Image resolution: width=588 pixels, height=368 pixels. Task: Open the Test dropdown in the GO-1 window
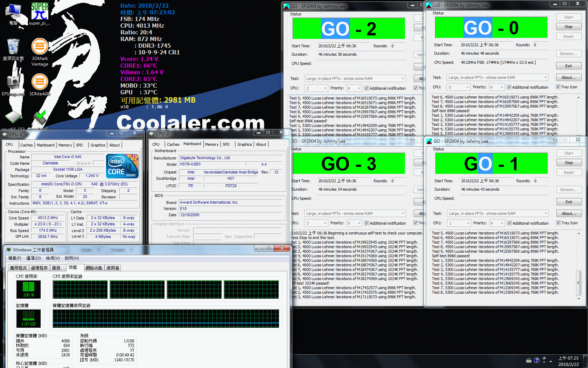[498, 213]
